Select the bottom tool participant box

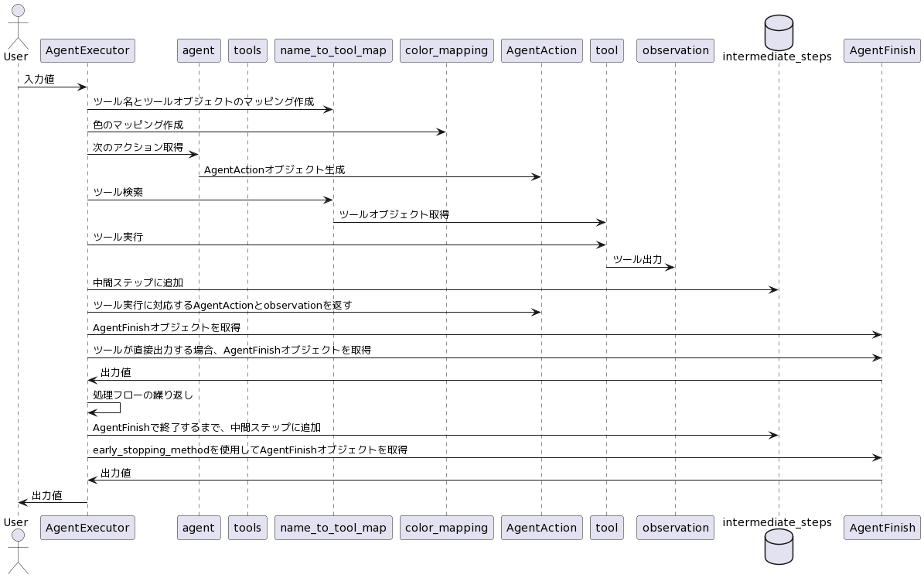[606, 528]
